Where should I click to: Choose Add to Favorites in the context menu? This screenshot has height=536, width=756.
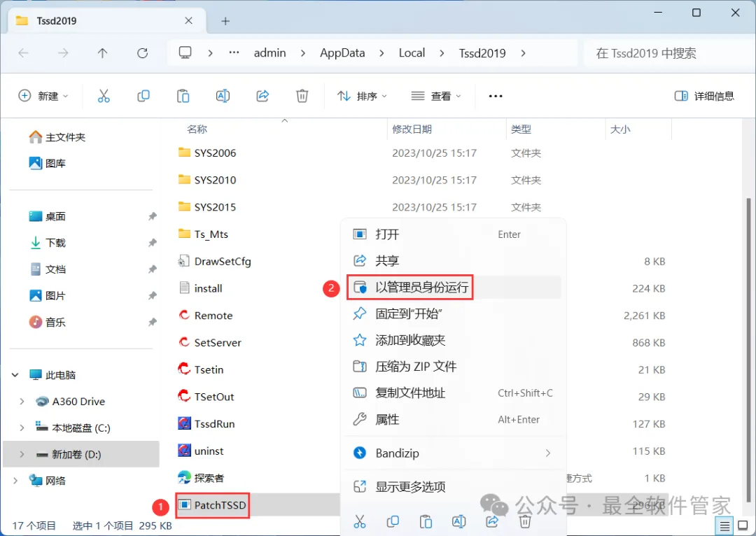[454, 340]
